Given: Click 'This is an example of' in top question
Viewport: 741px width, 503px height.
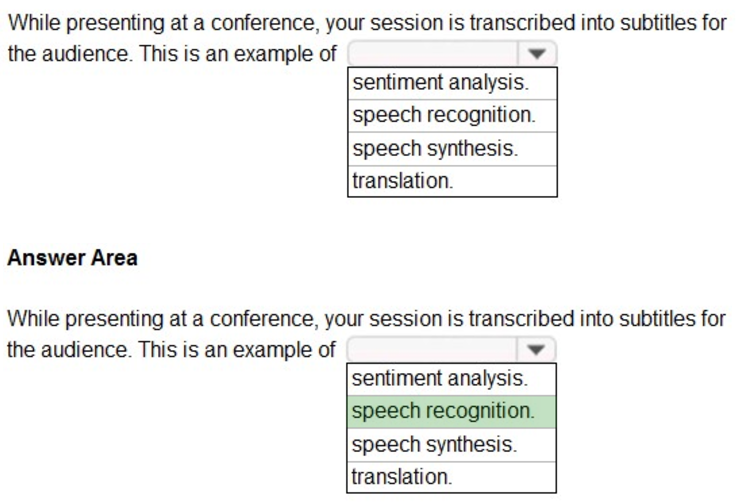Looking at the screenshot, I should [238, 53].
